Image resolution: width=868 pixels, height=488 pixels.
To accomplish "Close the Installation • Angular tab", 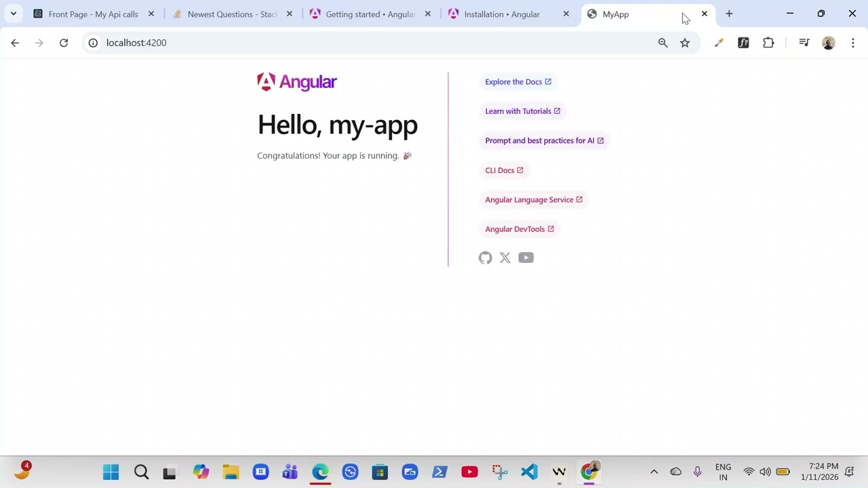I will click(566, 14).
